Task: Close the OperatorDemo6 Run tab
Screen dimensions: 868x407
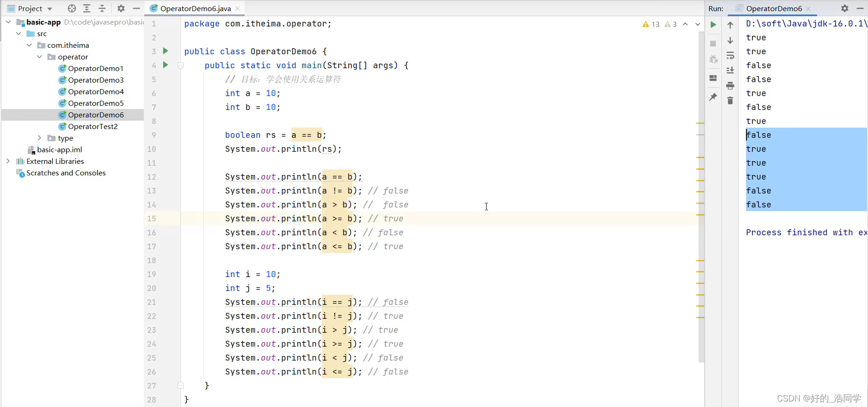Action: click(808, 8)
